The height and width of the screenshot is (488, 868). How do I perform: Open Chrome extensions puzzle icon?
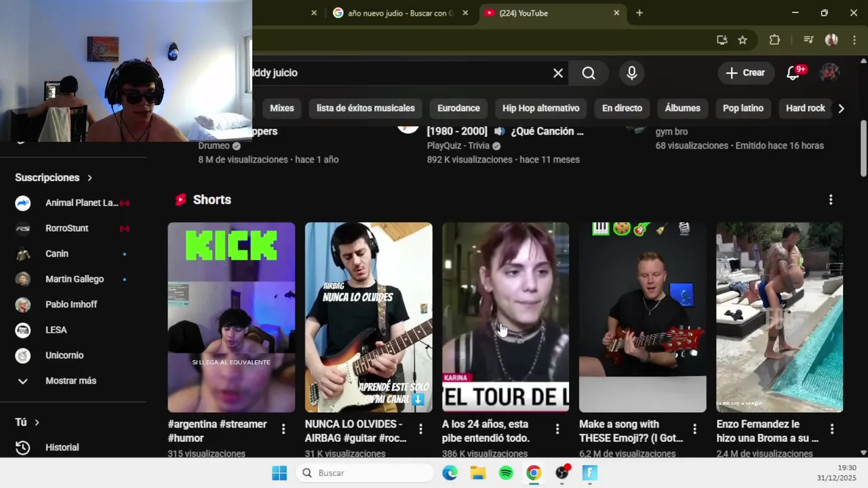pos(774,40)
